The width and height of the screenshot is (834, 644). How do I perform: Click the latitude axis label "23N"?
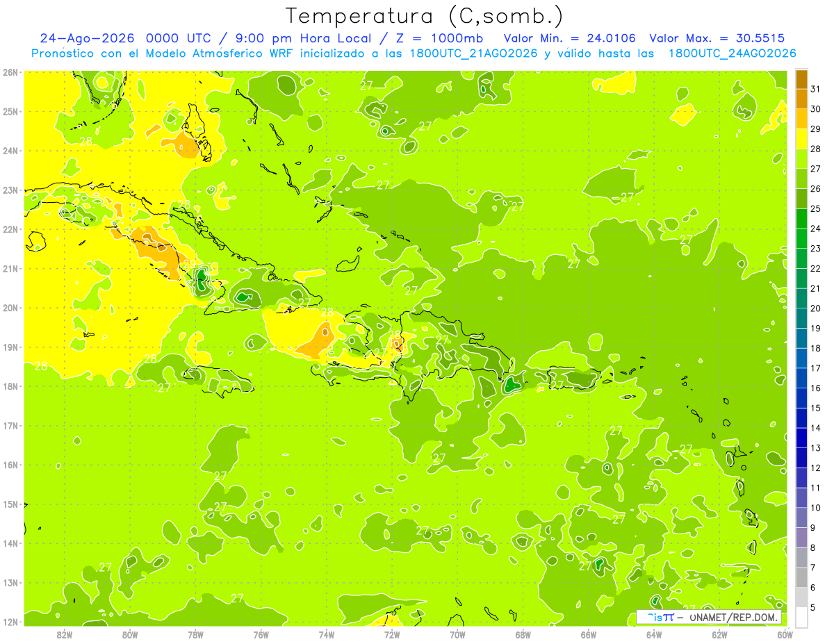10,190
